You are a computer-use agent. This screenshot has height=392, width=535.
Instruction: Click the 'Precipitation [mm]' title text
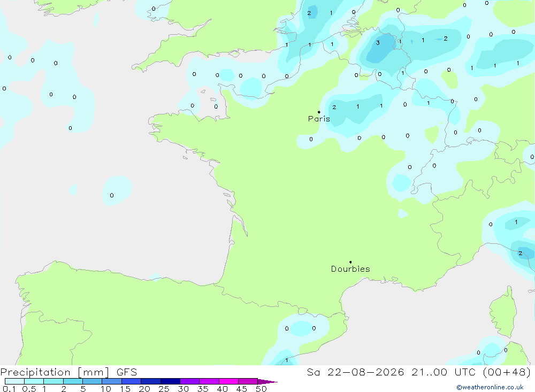[x=55, y=372]
